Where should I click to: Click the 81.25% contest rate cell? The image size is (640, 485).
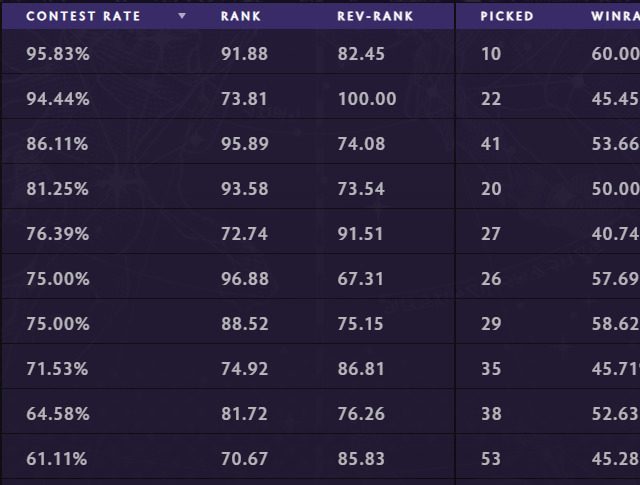pyautogui.click(x=58, y=189)
